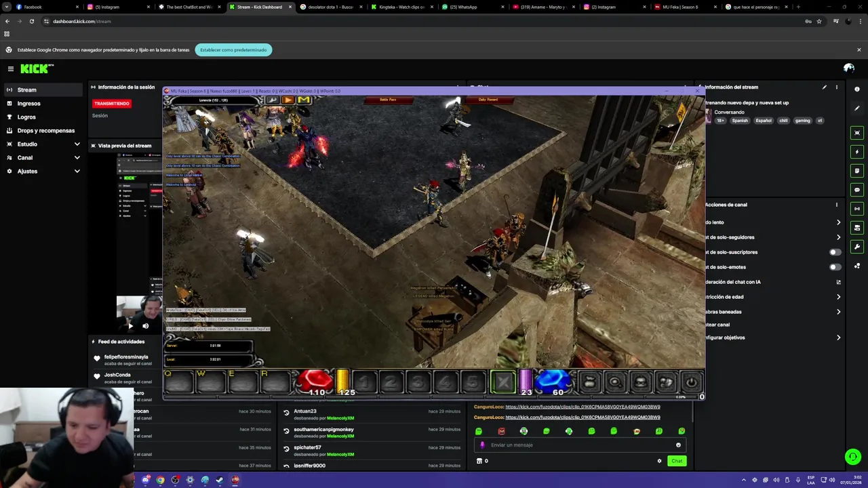
Task: Dismiss the Chrome default browser banner
Action: click(x=859, y=49)
